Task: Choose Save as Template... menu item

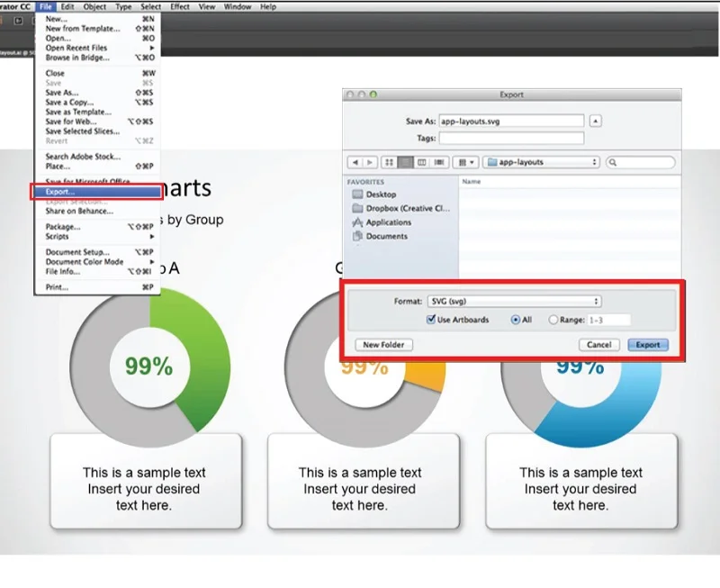Action: [x=97, y=112]
